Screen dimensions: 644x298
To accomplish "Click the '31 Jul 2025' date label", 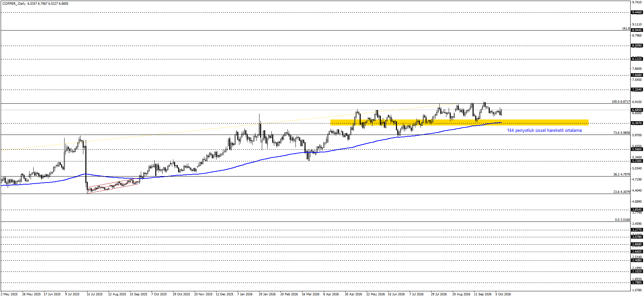I will point(95,294).
